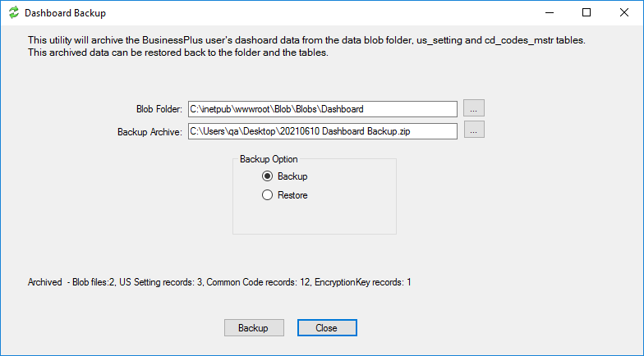Click inside the Blob Folder path field
The width and height of the screenshot is (644, 356).
322,109
